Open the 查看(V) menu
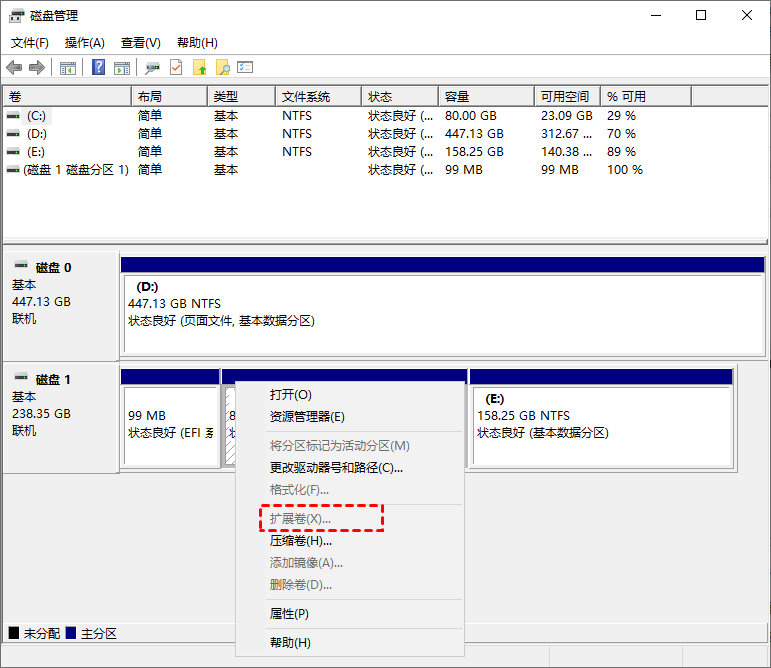The image size is (771, 668). click(141, 43)
